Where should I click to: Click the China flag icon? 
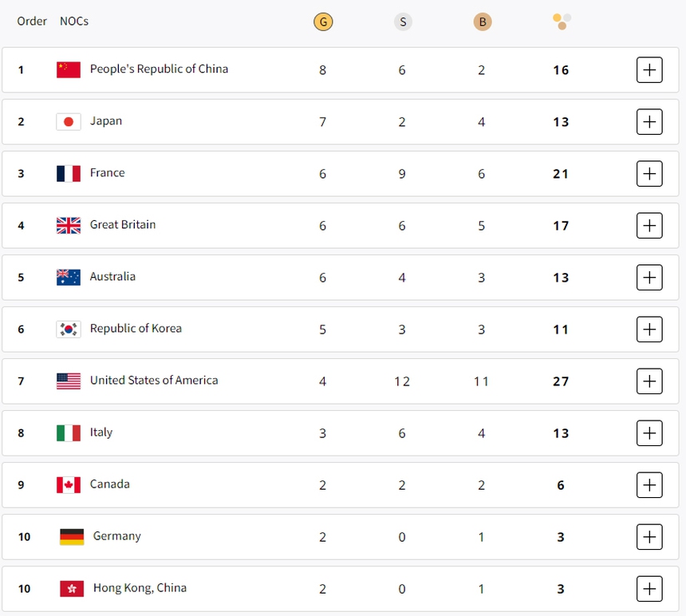click(69, 69)
